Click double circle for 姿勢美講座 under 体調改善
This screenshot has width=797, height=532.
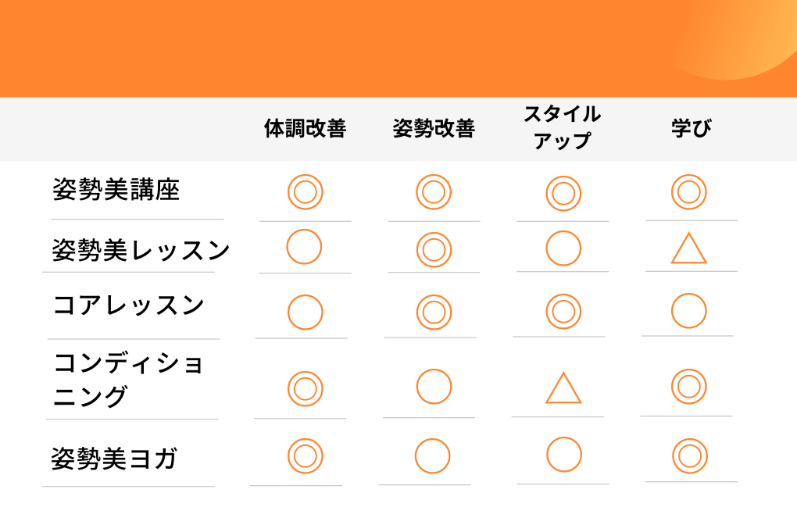[305, 192]
